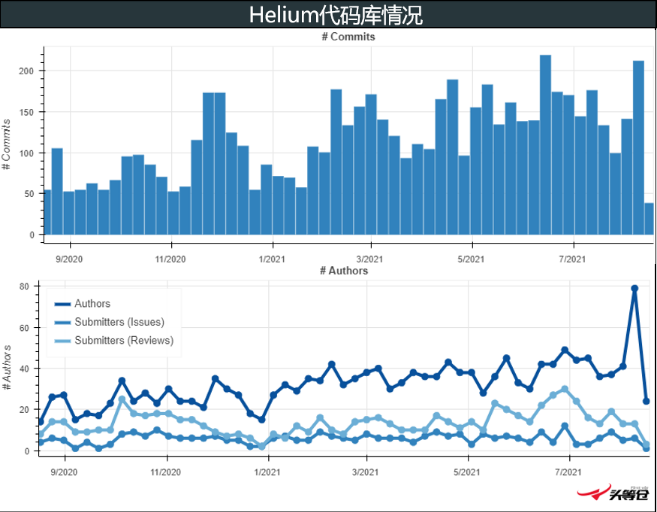Click the medium blue swatch beside 'Submitters (Issues)'
The width and height of the screenshot is (657, 512).
63,323
